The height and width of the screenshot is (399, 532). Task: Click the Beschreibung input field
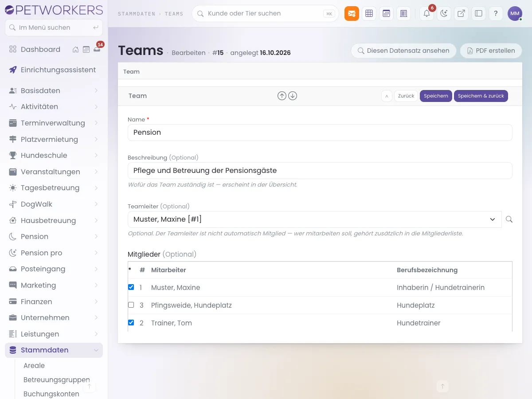coord(320,171)
